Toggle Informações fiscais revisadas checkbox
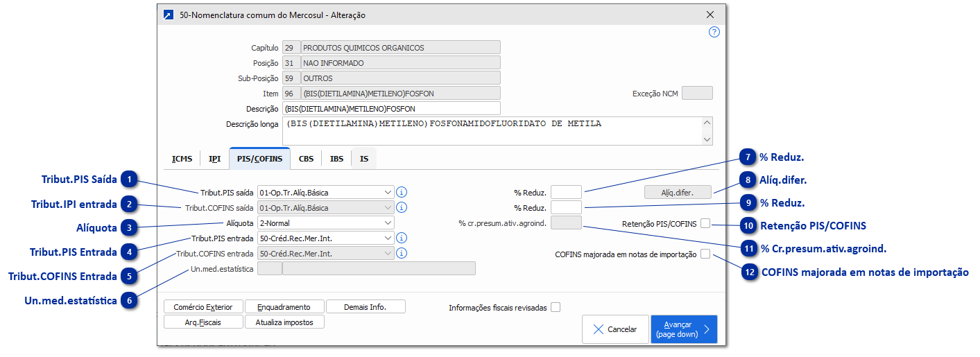This screenshot has width=980, height=357. 555,308
